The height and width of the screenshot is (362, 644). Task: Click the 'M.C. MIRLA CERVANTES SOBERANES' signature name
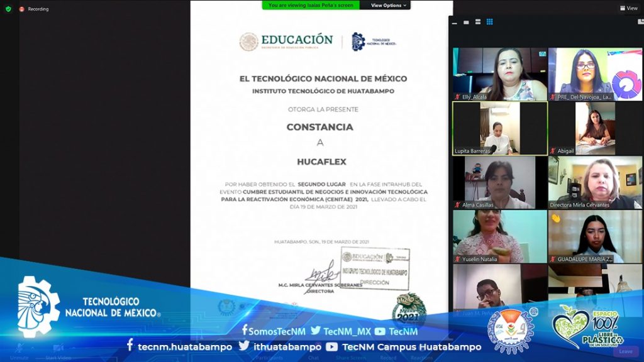[x=320, y=285]
